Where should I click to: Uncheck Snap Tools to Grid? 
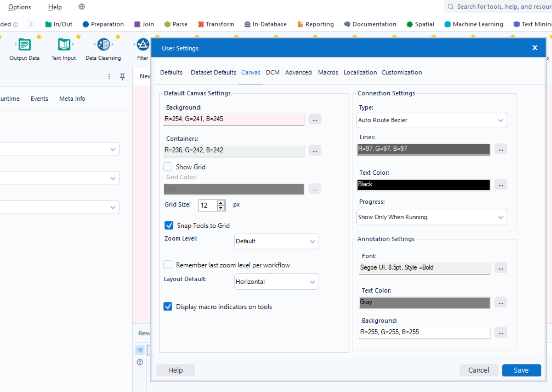pyautogui.click(x=169, y=225)
